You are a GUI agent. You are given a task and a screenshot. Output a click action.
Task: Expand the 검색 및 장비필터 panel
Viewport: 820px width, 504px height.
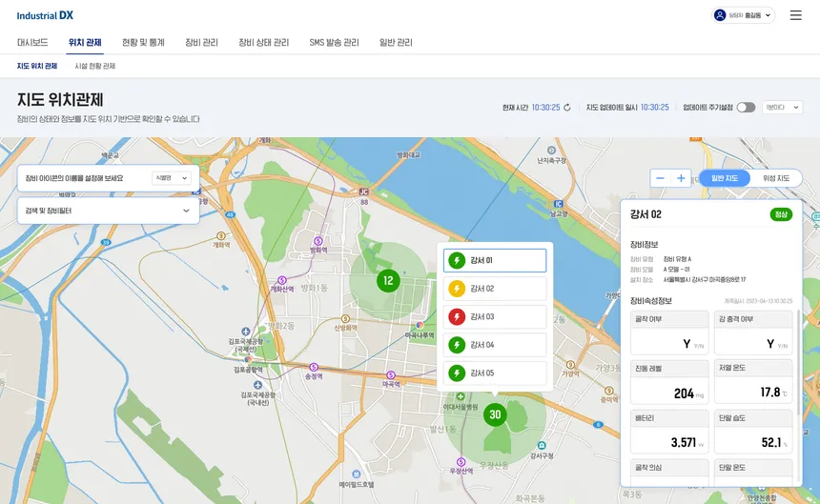pyautogui.click(x=109, y=211)
